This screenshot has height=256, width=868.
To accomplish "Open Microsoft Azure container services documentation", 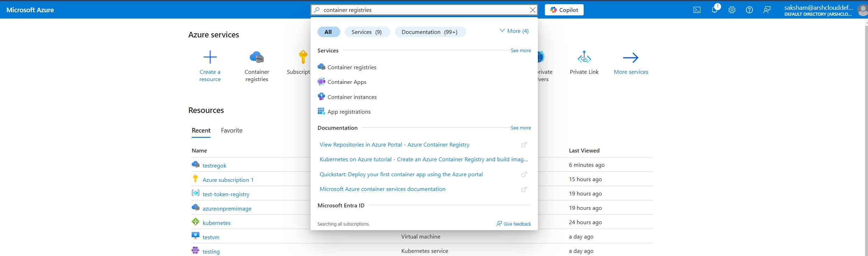I will (382, 189).
